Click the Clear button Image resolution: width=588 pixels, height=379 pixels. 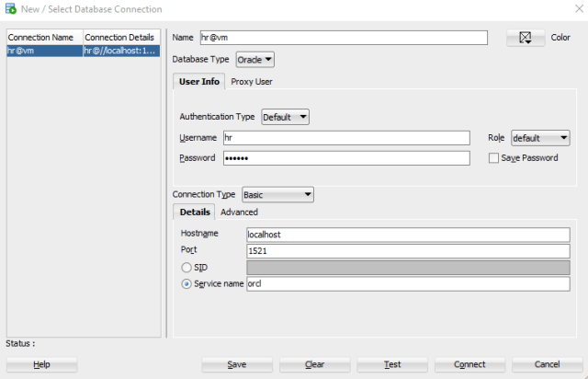point(314,364)
